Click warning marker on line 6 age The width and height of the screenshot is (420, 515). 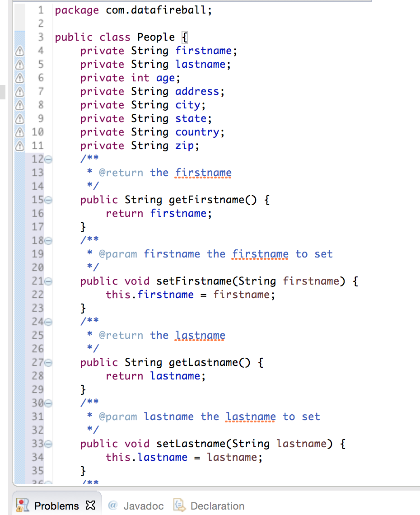(20, 78)
